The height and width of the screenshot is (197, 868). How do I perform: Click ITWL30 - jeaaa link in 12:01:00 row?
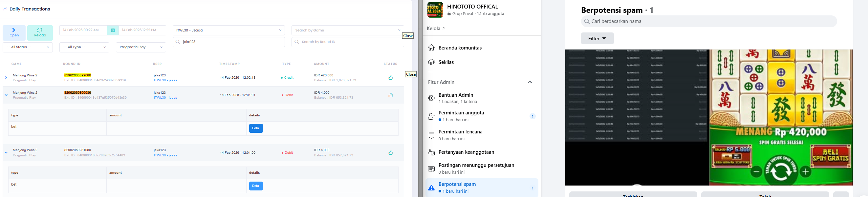(x=165, y=155)
